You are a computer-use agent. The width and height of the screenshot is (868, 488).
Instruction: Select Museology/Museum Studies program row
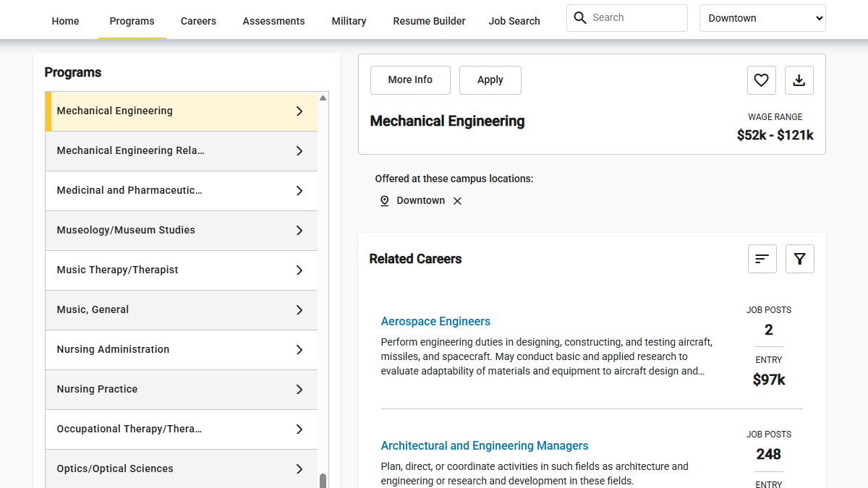182,231
